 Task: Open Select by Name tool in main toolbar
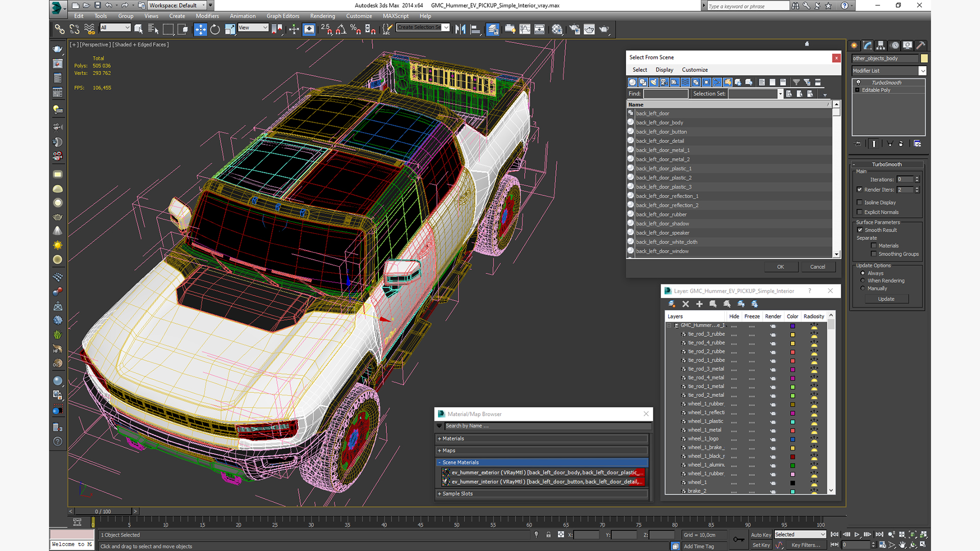pos(153,30)
